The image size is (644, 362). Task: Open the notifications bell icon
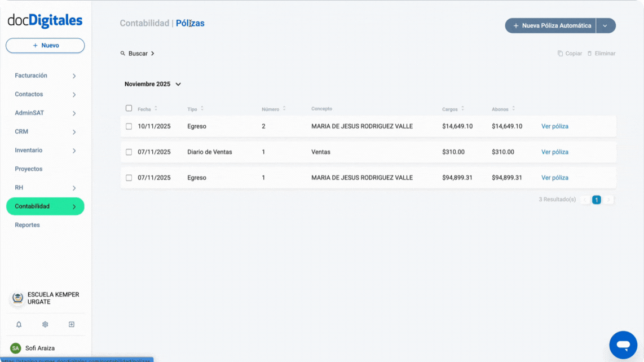[19, 324]
